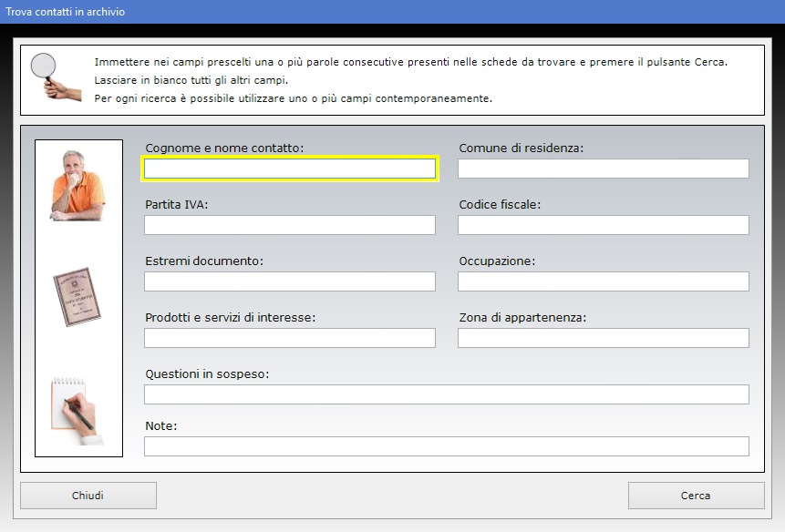Click the Cognome e nome contatto label
785x532 pixels.
224,148
